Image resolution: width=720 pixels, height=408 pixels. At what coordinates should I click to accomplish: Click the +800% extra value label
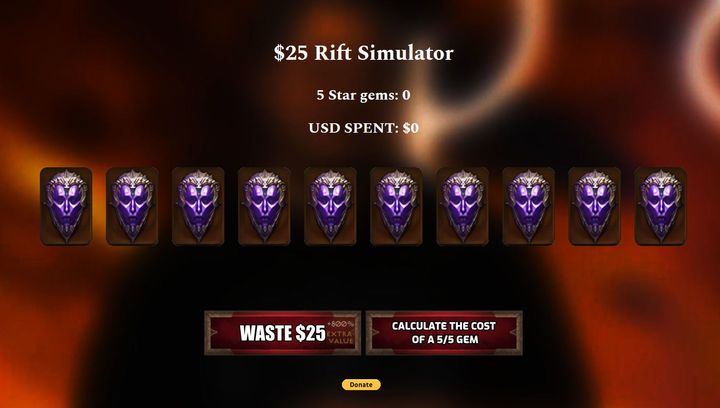point(340,332)
